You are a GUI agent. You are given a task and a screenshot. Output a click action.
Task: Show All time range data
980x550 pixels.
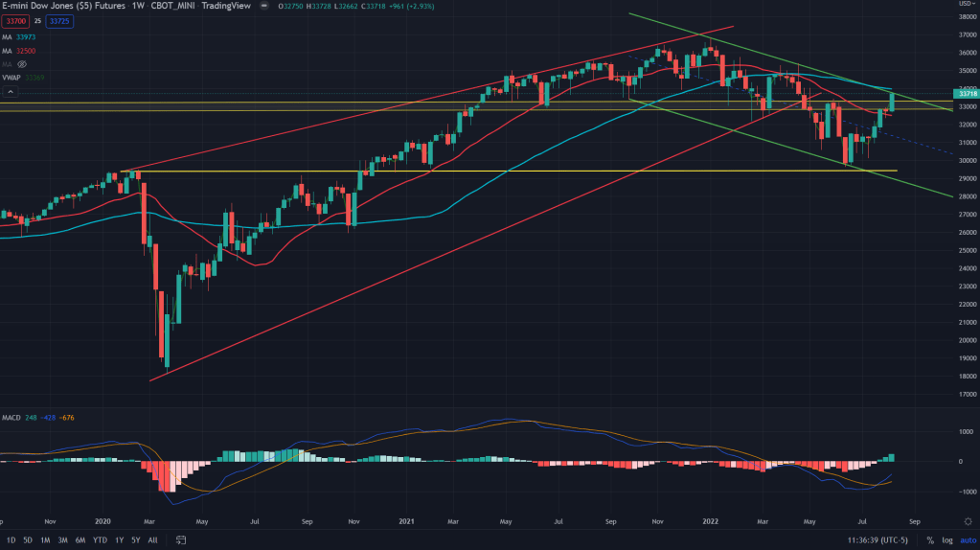pyautogui.click(x=153, y=540)
